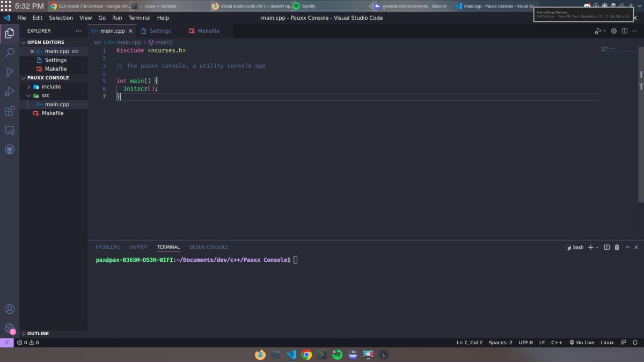Click the editor vertical scrollbar
Image resolution: width=644 pixels, height=362 pixels.
pos(641,123)
